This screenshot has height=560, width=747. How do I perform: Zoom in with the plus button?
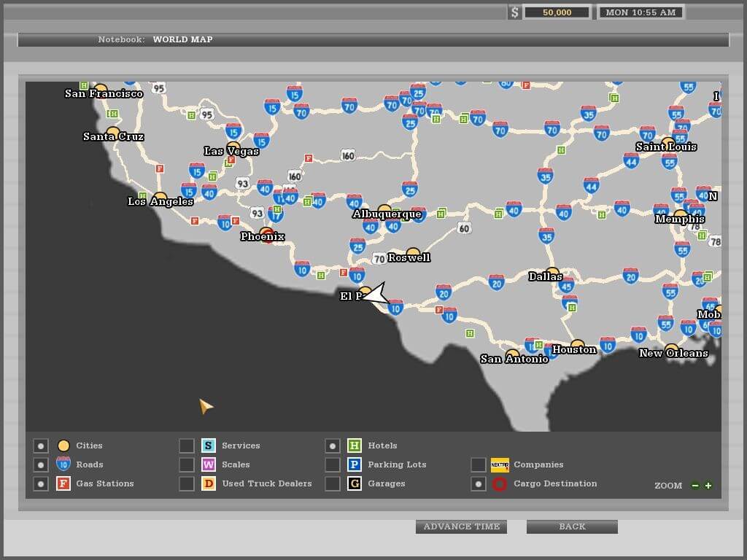click(708, 486)
